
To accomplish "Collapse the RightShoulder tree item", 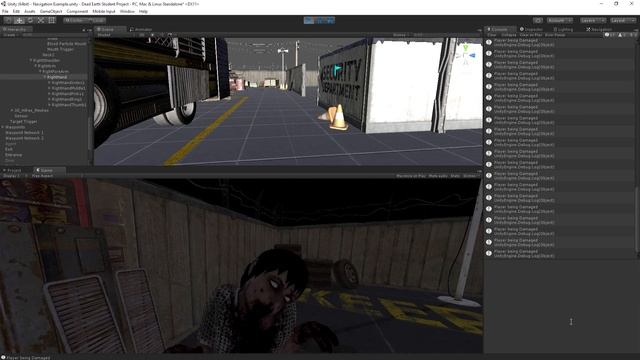I will pos(31,60).
